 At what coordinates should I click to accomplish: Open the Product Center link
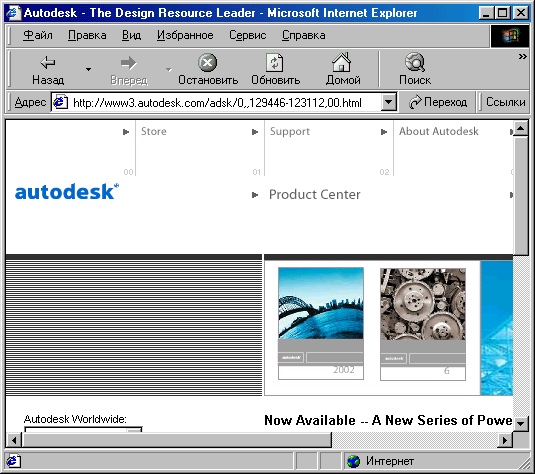[x=314, y=195]
